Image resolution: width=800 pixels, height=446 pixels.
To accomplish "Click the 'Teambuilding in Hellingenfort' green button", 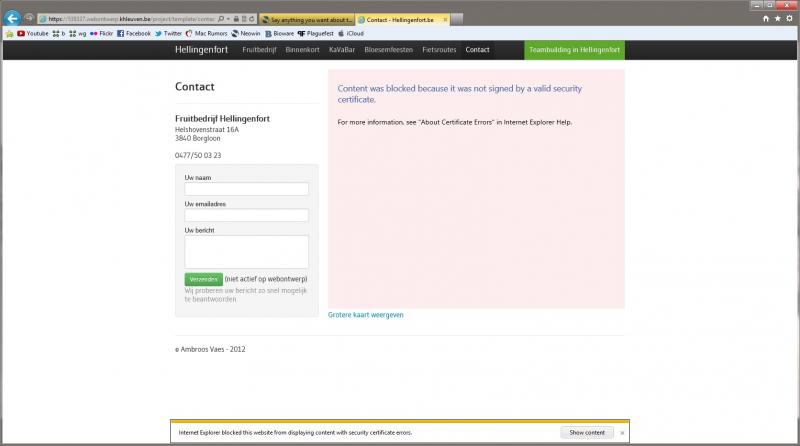I will (574, 50).
